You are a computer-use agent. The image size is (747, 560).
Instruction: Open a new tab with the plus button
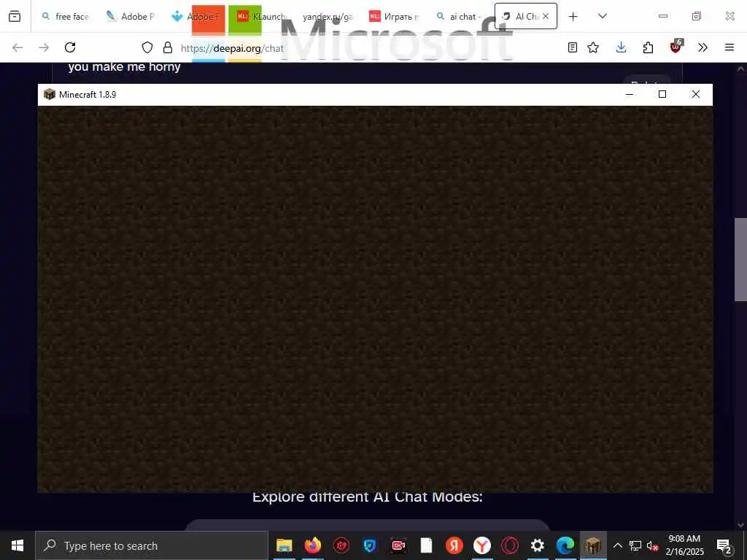click(x=573, y=16)
